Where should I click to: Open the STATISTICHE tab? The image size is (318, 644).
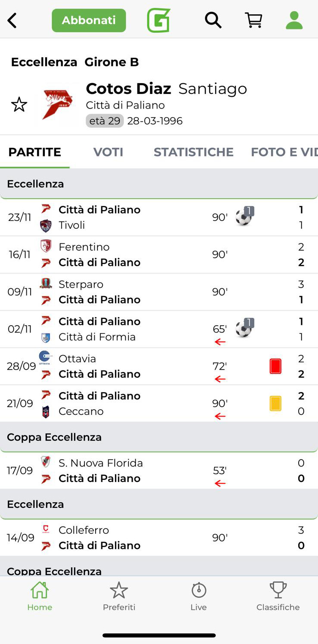tap(193, 152)
